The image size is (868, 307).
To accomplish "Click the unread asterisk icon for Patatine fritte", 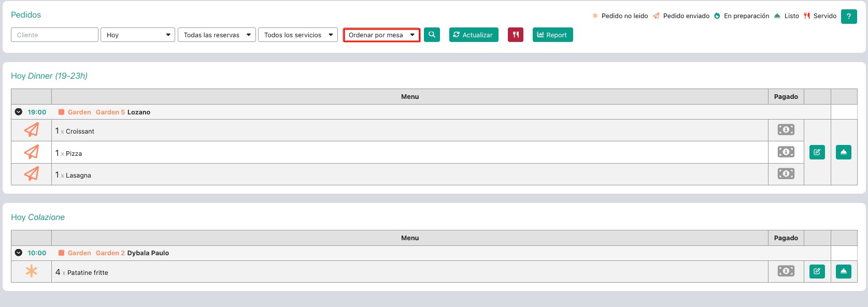I will click(x=32, y=271).
